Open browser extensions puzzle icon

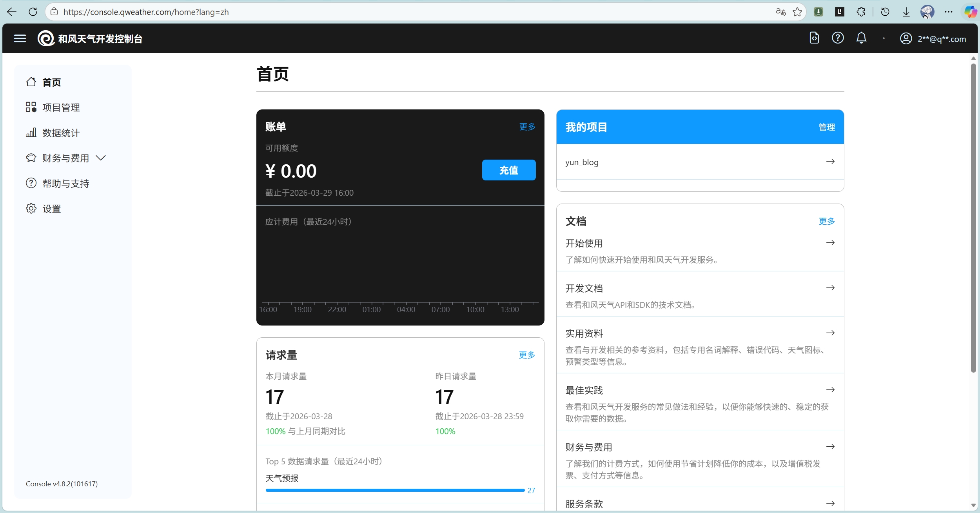pyautogui.click(x=861, y=12)
